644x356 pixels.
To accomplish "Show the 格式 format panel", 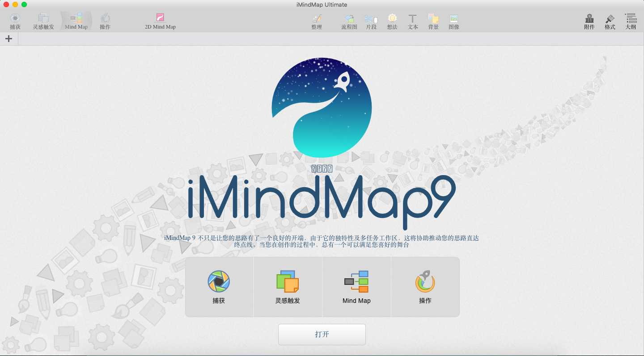I will tap(610, 21).
